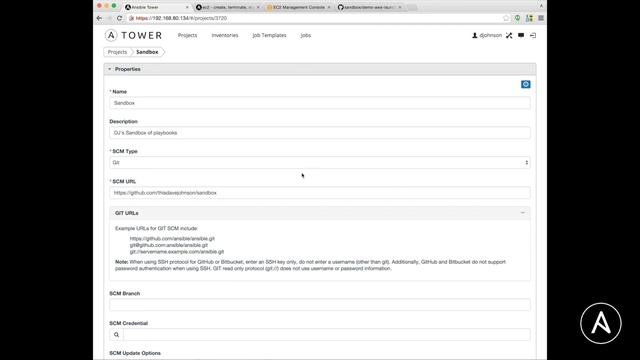Click the logout icon
640x360 pixels.
(x=533, y=36)
